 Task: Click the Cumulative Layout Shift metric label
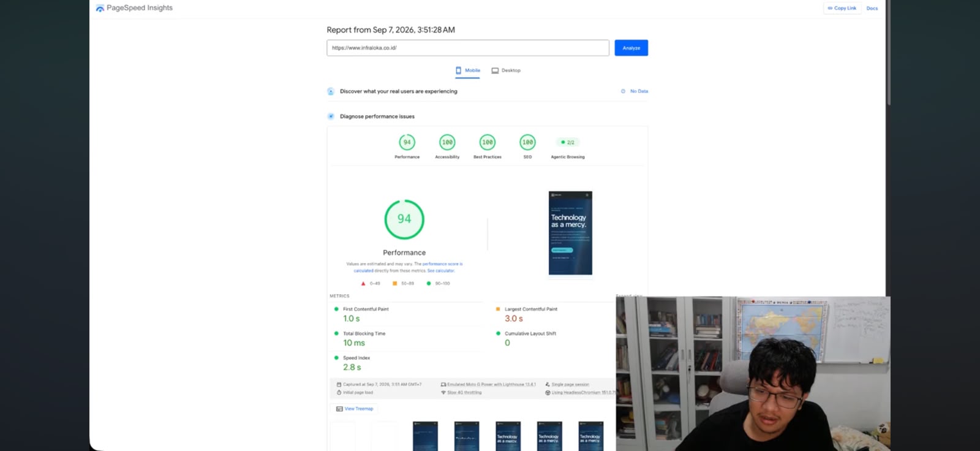click(x=530, y=333)
